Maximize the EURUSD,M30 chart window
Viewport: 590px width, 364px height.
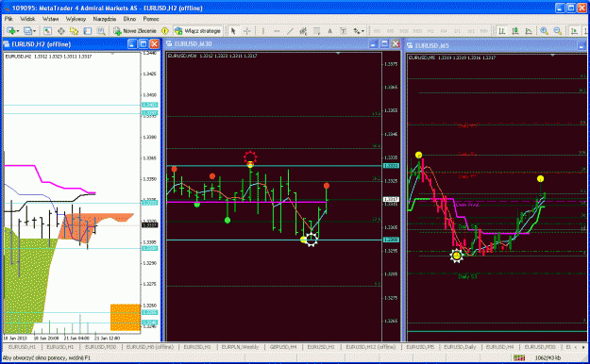click(x=384, y=44)
